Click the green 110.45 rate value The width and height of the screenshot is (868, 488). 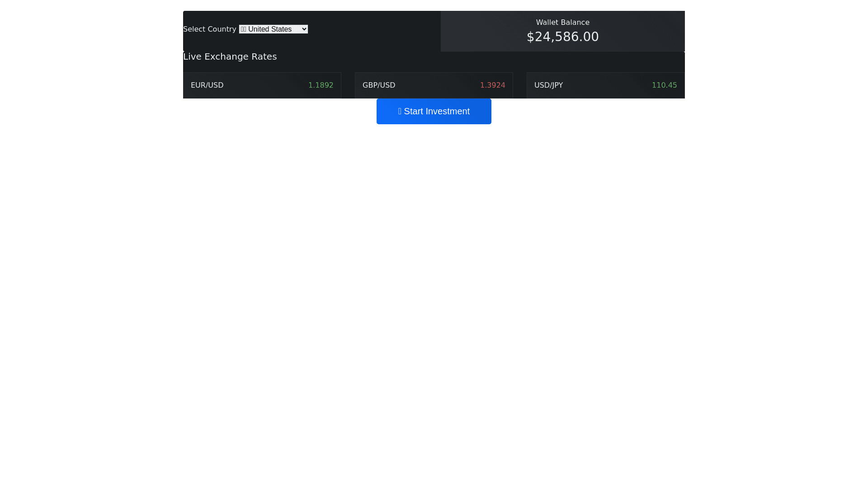click(664, 85)
